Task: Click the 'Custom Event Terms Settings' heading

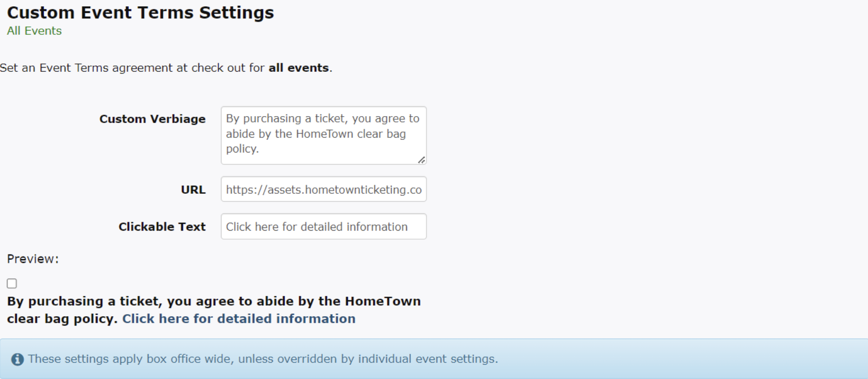Action: tap(140, 13)
